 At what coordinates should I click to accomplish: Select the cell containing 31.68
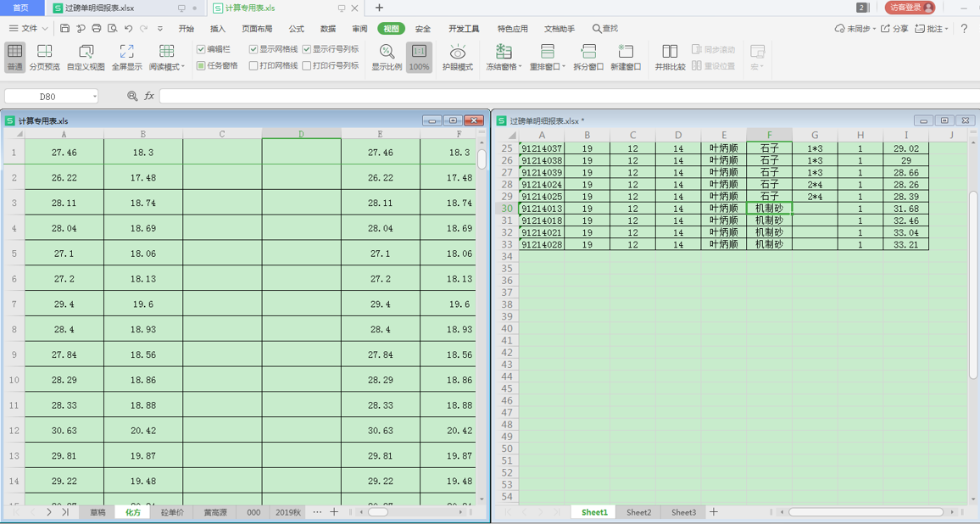point(905,209)
